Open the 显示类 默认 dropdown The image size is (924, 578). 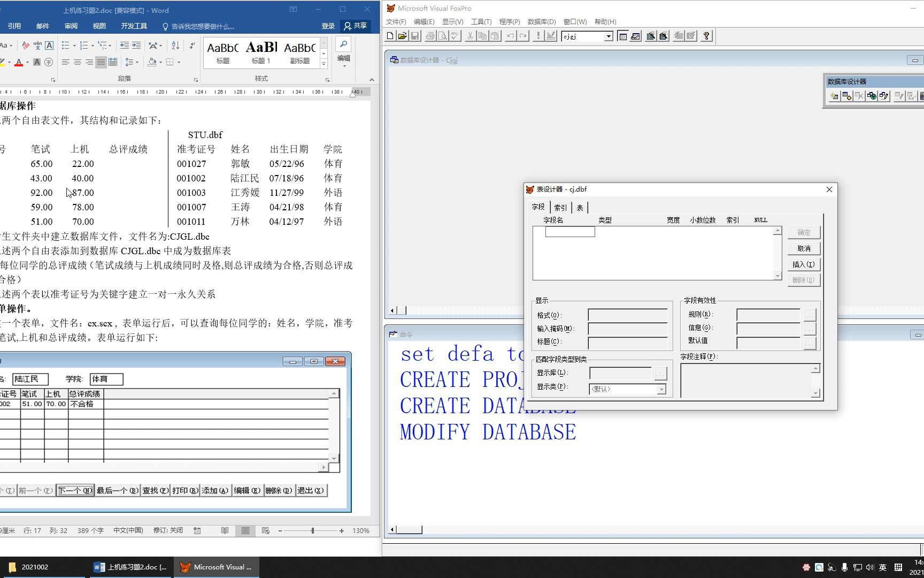click(661, 389)
